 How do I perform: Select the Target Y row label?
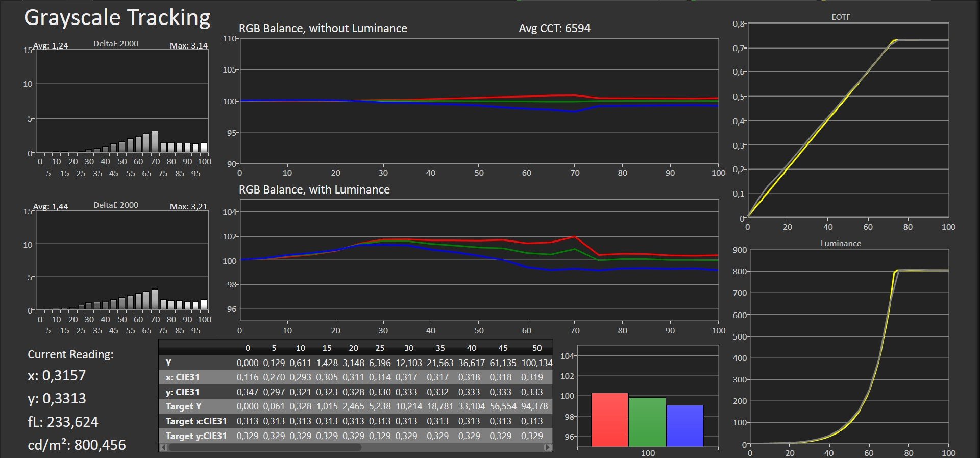tap(183, 406)
